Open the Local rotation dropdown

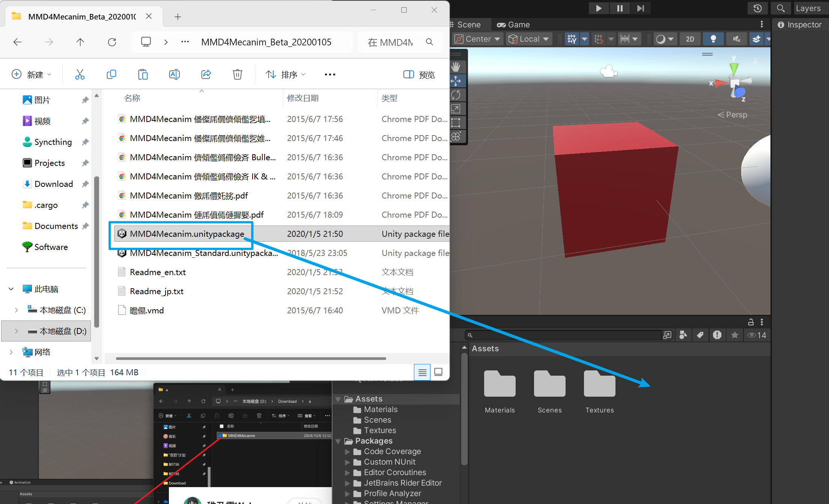(528, 39)
